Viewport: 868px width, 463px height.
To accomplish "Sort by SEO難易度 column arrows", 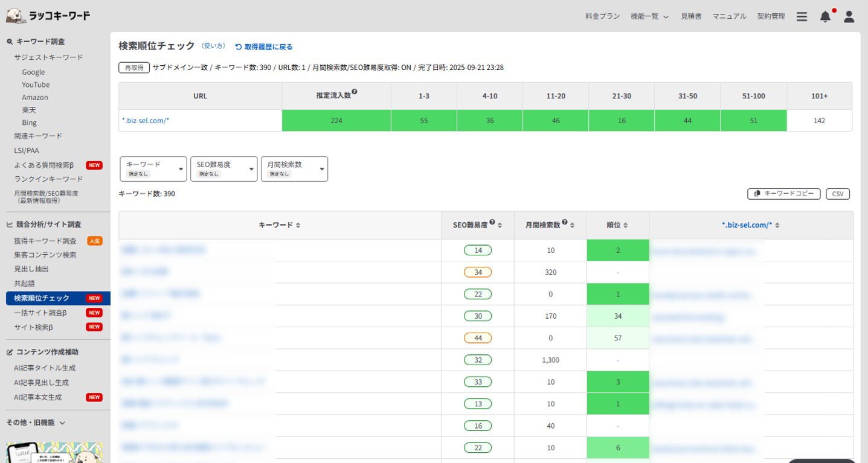I will click(x=500, y=225).
